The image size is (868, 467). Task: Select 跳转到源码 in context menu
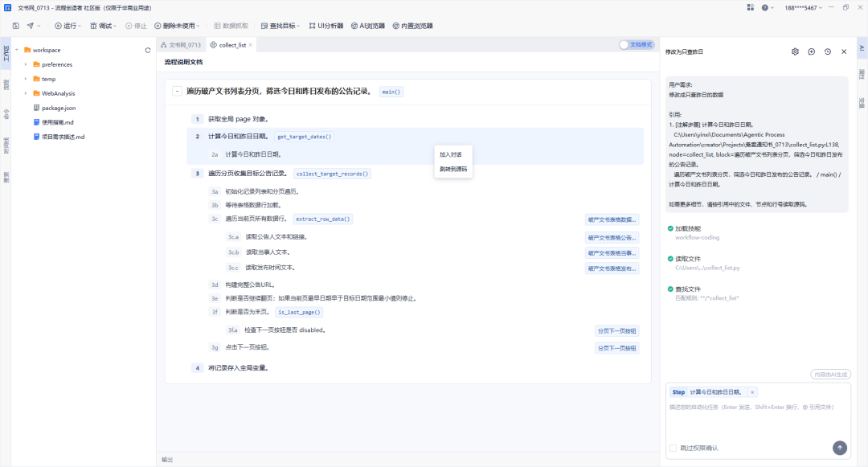coord(453,170)
